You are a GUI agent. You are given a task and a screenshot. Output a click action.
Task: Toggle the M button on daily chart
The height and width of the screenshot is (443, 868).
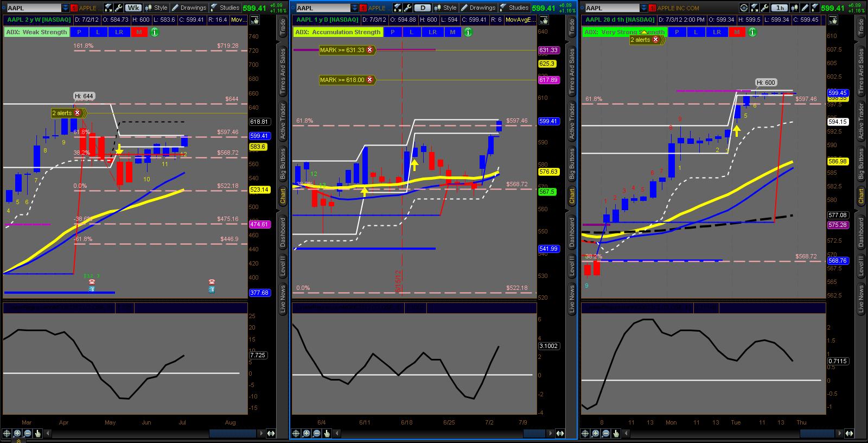[453, 32]
